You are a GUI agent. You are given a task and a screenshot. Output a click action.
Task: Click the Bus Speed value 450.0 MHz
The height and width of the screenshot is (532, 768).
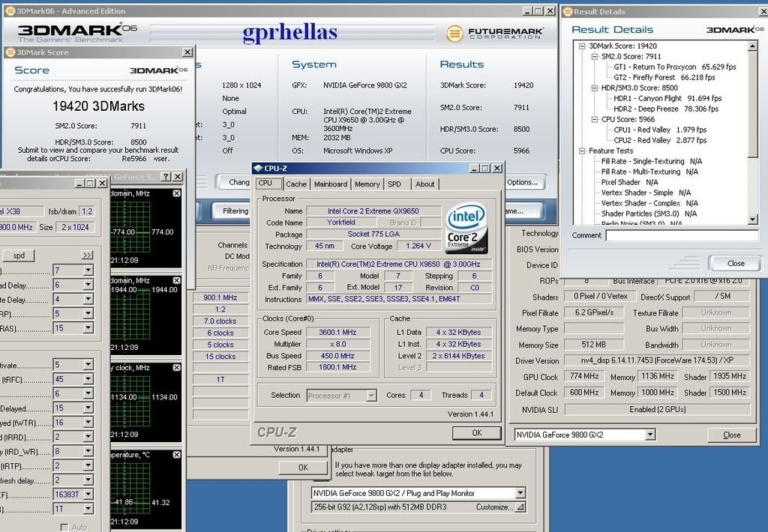(x=337, y=356)
